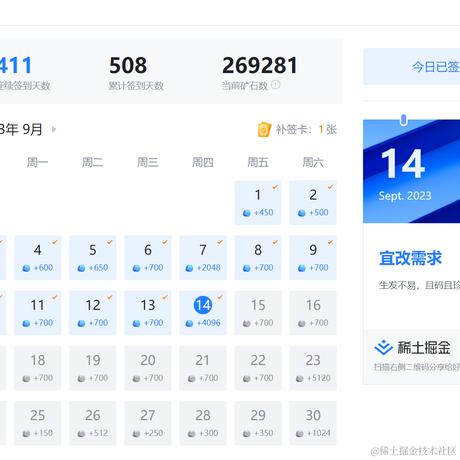Viewport: 460px width, 460px height.
Task: Click the ore icon beside +4096
Action: [x=189, y=323]
